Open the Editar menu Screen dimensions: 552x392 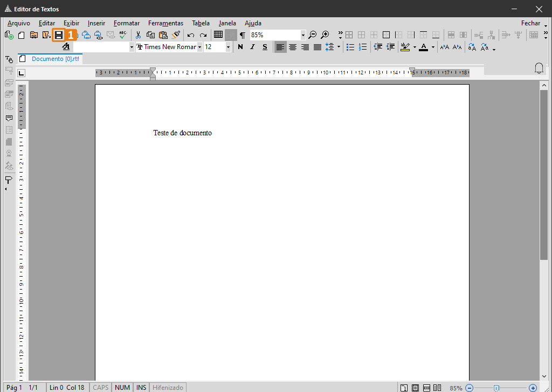click(47, 23)
